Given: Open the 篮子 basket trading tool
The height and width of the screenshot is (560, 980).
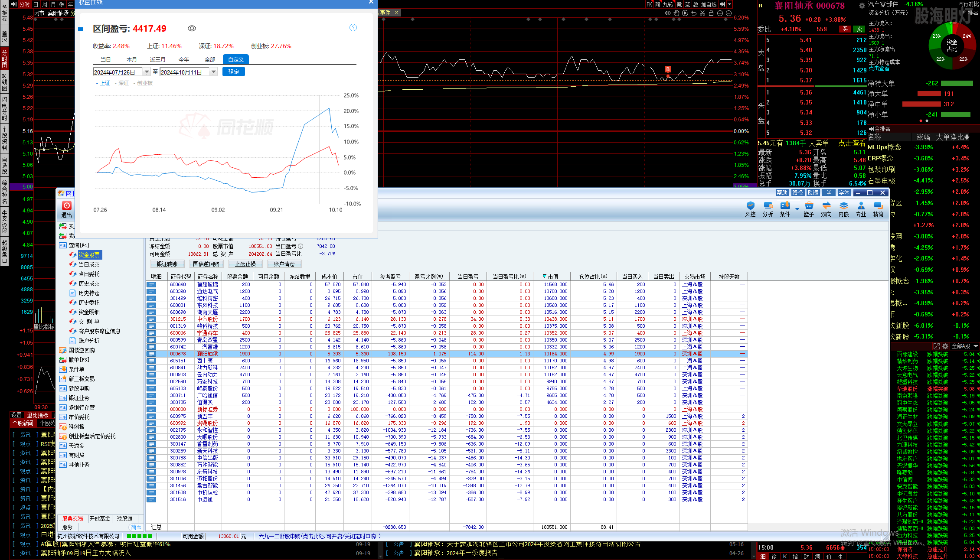Looking at the screenshot, I should tap(809, 209).
